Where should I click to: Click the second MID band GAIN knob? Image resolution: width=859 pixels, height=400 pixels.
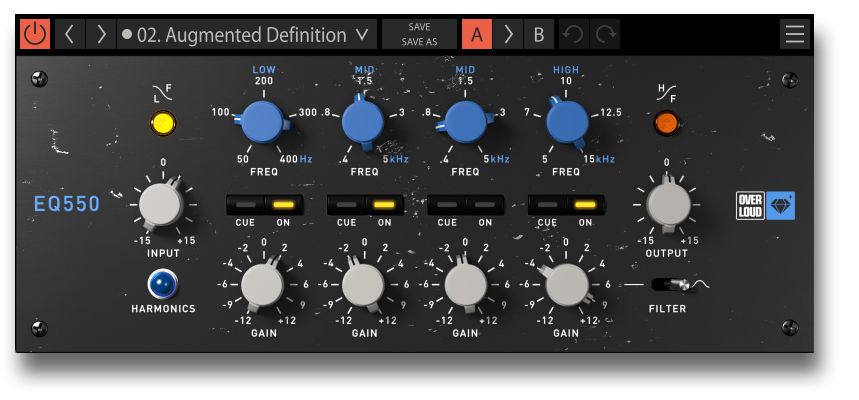pos(465,285)
